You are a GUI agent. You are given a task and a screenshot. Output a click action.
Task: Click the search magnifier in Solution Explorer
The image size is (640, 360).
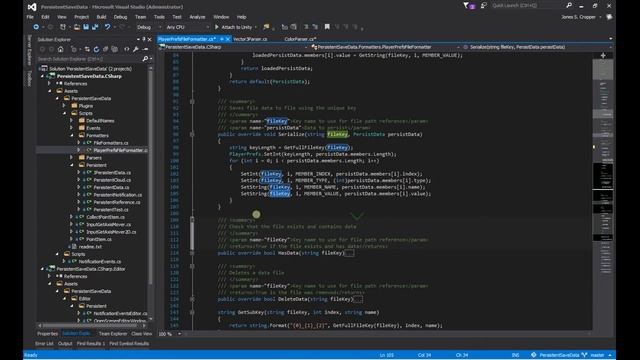pyautogui.click(x=145, y=59)
